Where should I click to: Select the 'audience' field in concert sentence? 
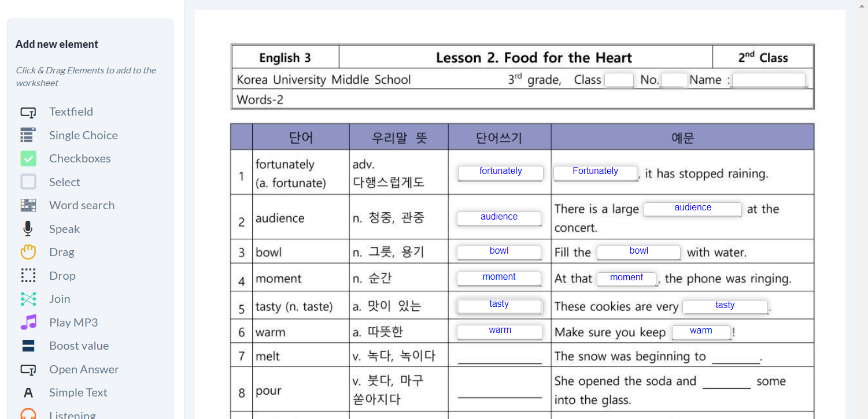click(692, 209)
